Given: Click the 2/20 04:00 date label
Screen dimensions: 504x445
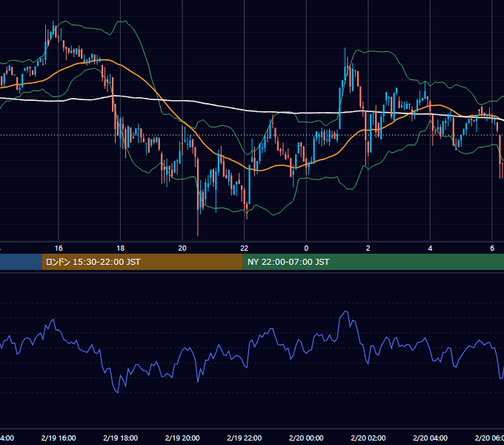Looking at the screenshot, I should point(430,438).
